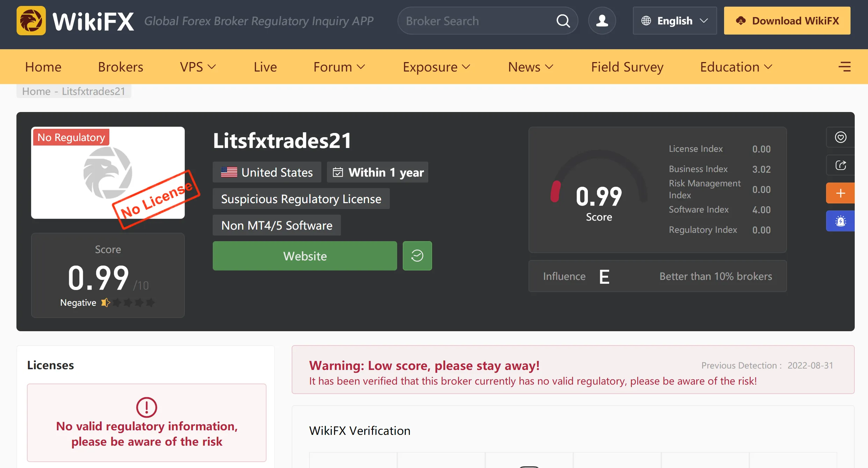Open the English language dropdown
Image resolution: width=868 pixels, height=468 pixels.
[675, 21]
